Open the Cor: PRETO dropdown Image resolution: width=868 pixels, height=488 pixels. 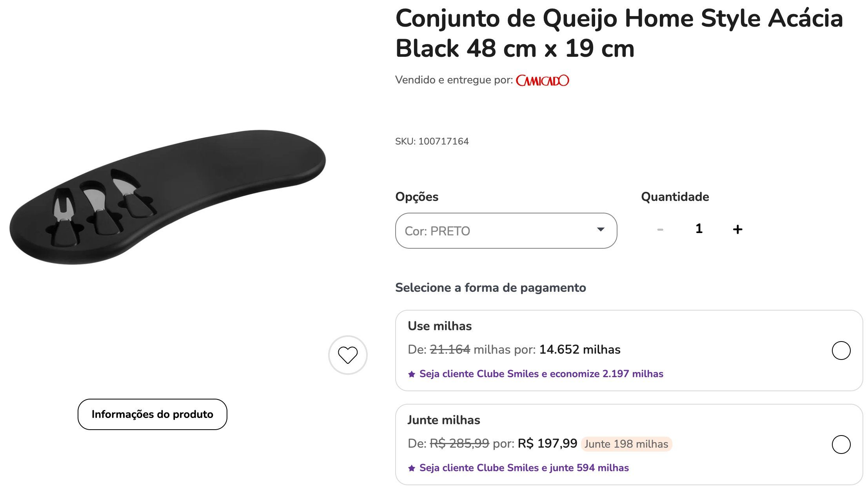(x=506, y=231)
